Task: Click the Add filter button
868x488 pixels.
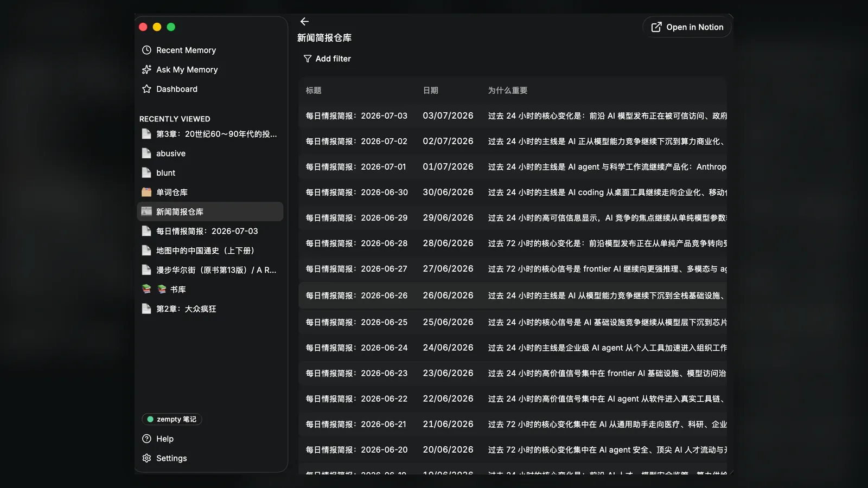Action: tap(327, 59)
